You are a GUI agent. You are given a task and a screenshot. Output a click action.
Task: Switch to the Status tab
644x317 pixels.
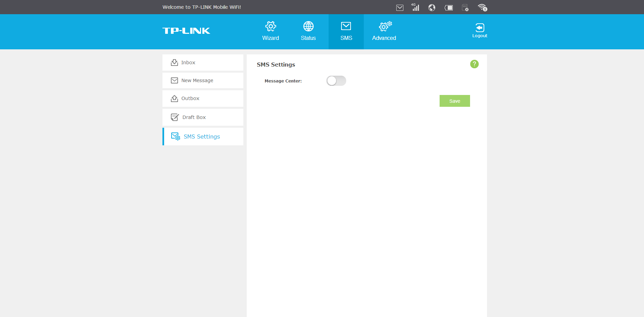(308, 31)
